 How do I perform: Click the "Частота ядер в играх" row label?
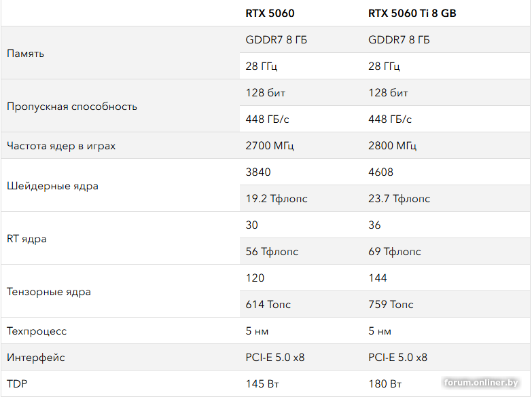[x=61, y=146]
